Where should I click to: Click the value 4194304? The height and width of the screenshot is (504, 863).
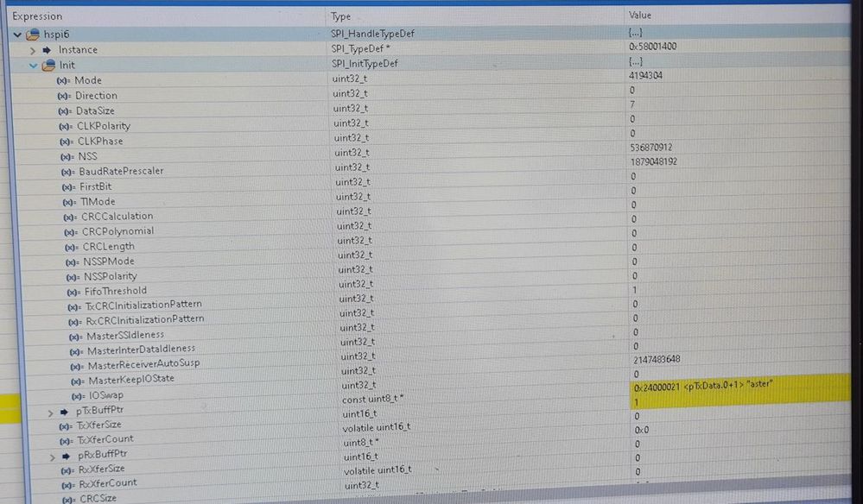pyautogui.click(x=645, y=75)
